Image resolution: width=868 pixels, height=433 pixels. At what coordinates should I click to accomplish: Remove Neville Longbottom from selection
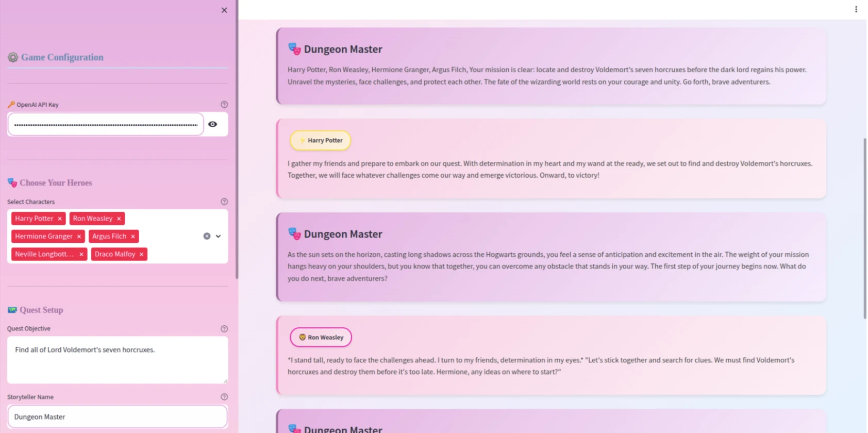tap(81, 254)
